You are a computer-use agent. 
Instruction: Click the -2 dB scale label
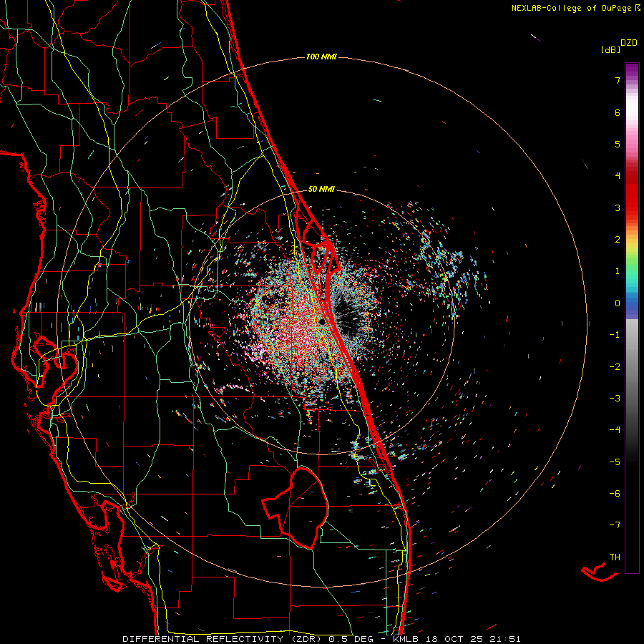coord(615,367)
